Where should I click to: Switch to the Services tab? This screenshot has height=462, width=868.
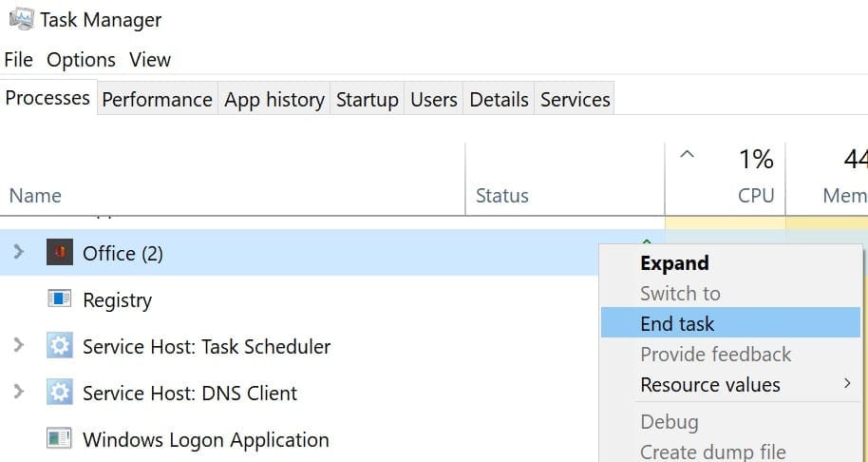[x=576, y=99]
